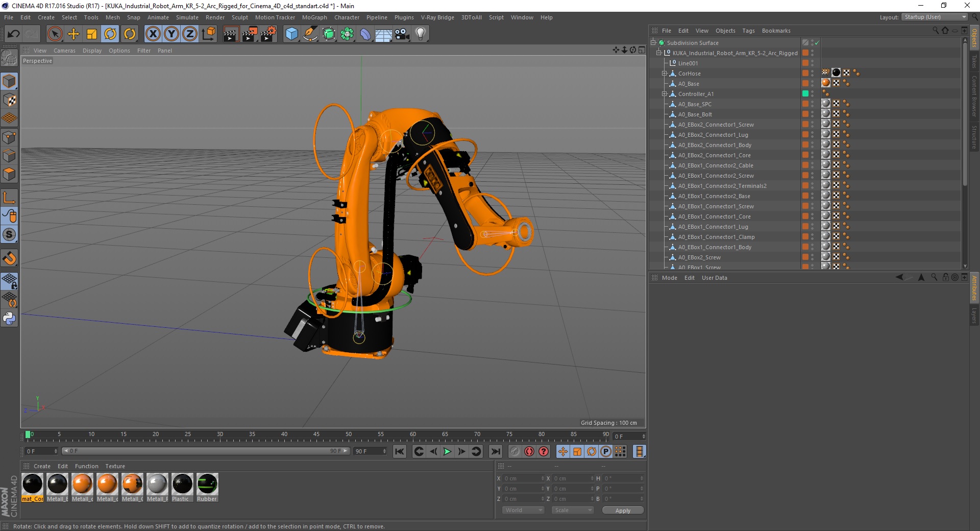This screenshot has height=531, width=980.
Task: Toggle the Z axis lock
Action: click(190, 34)
